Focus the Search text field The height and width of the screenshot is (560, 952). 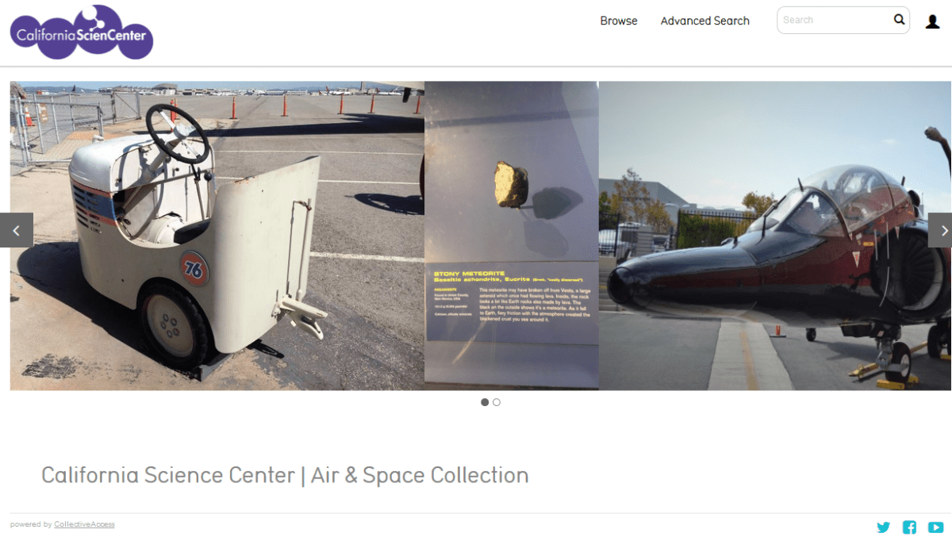pyautogui.click(x=833, y=20)
